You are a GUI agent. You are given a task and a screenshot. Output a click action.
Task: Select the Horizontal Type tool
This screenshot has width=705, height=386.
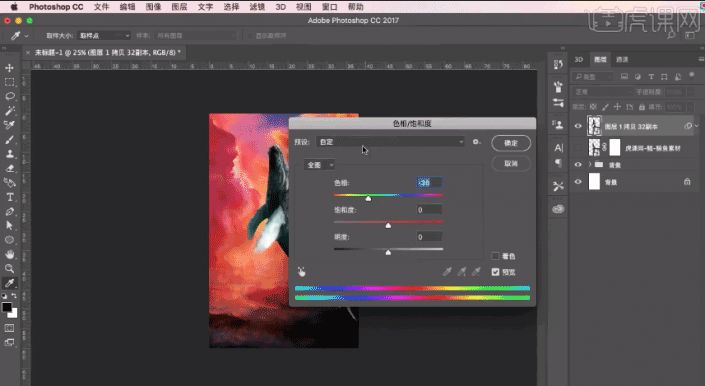tap(9, 197)
